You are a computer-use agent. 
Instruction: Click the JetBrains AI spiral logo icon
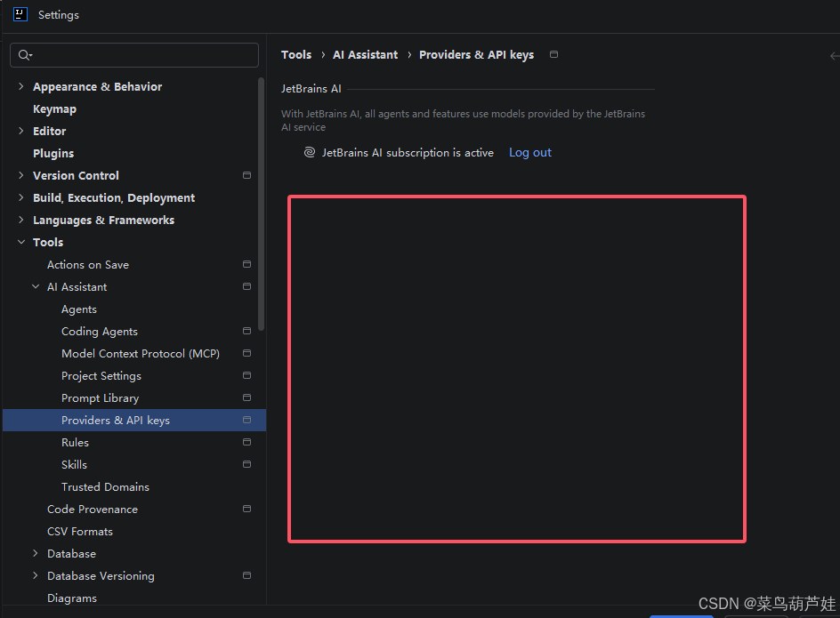[310, 152]
